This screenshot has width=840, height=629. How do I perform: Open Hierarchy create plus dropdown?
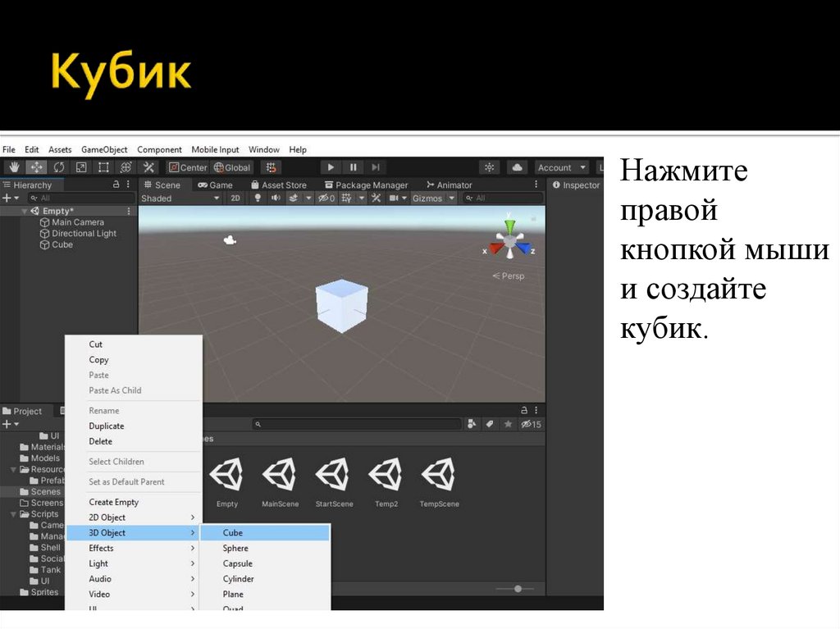10,198
